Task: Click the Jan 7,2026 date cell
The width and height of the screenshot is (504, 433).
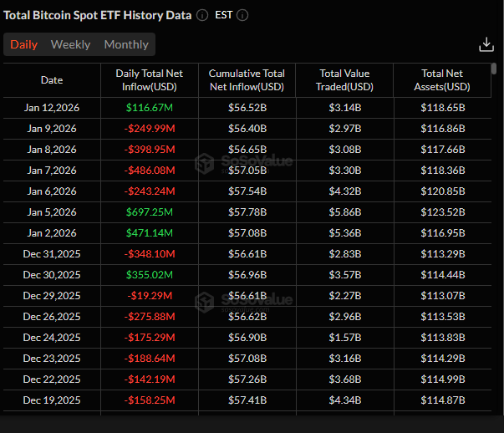Action: pyautogui.click(x=52, y=171)
